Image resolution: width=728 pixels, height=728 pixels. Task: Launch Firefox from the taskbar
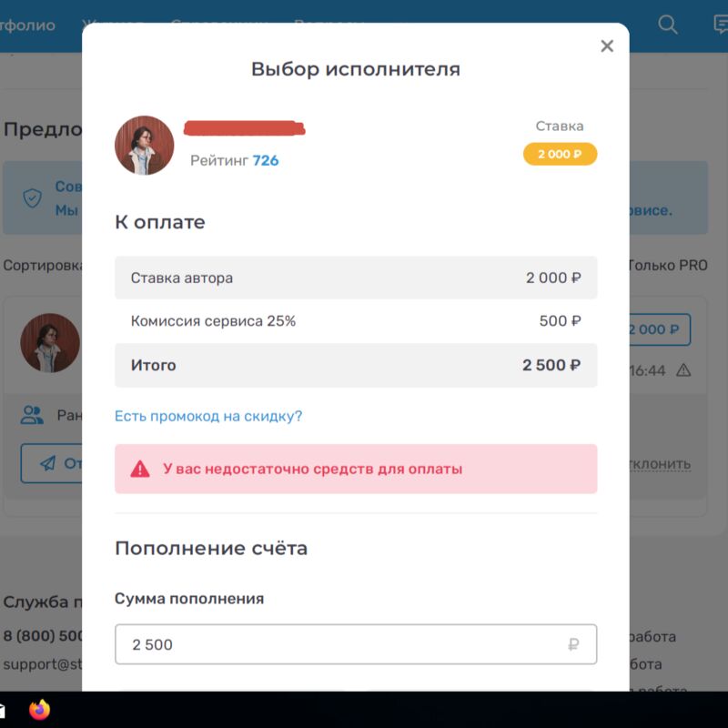(x=39, y=710)
